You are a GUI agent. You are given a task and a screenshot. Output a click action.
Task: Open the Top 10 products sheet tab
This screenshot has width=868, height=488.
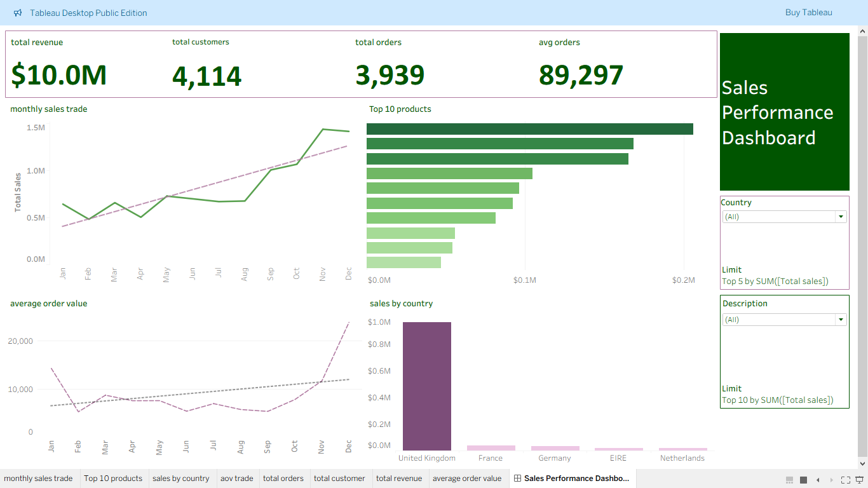click(113, 478)
